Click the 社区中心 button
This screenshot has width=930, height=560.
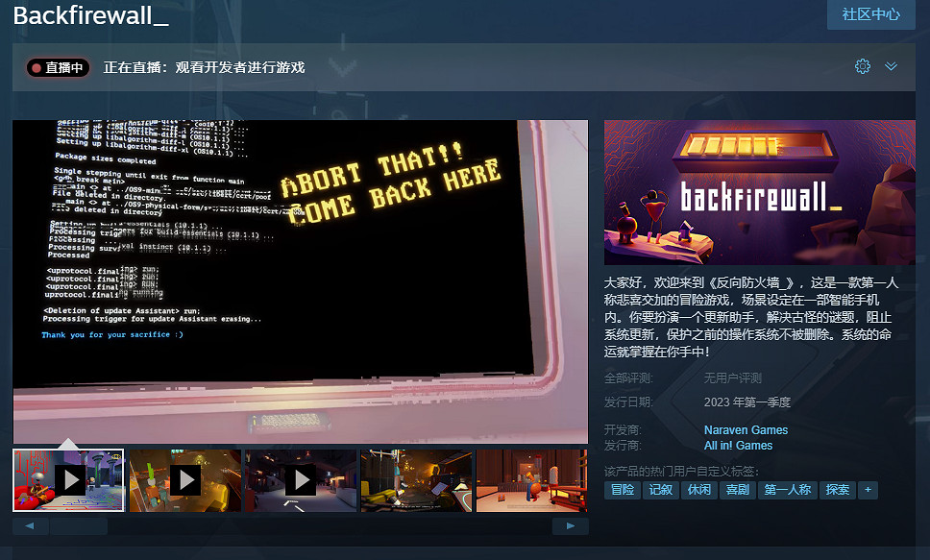870,14
